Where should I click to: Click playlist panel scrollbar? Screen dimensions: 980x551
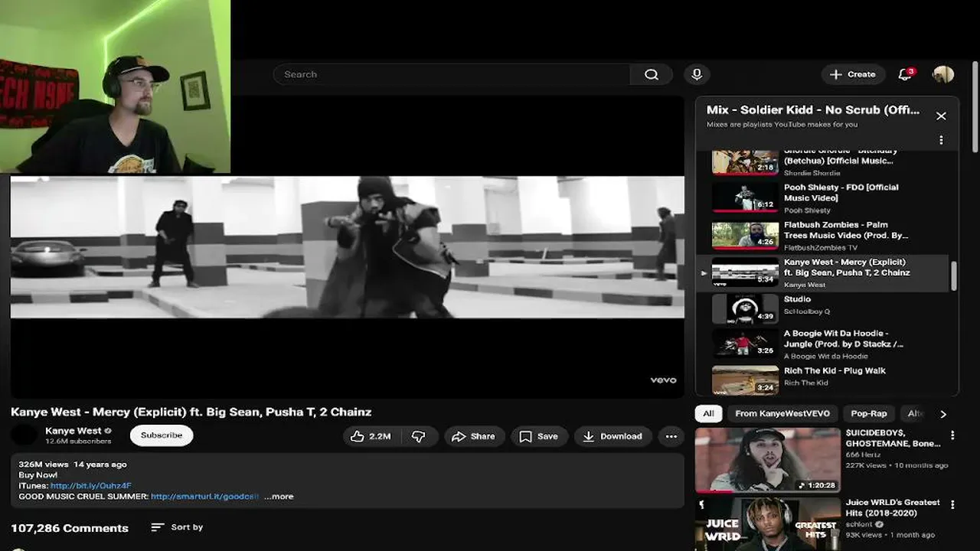coord(954,276)
